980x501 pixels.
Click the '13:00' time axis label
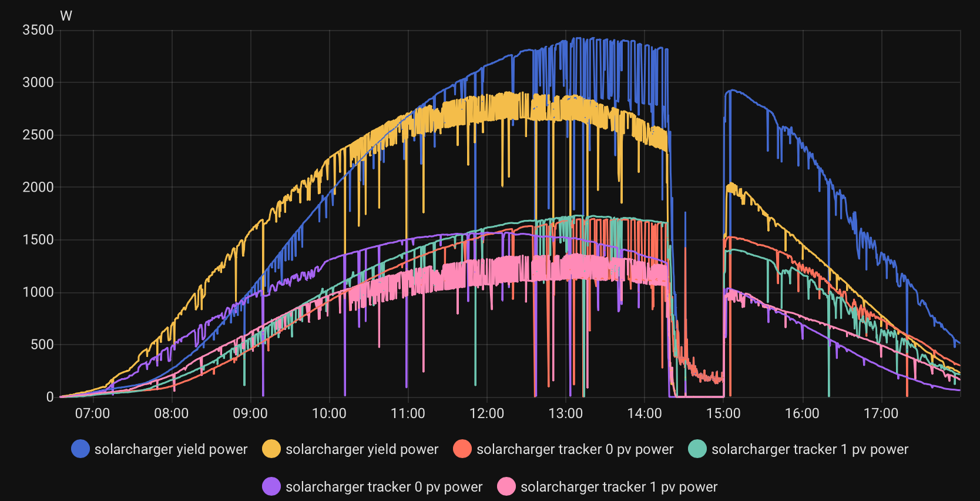pos(566,413)
